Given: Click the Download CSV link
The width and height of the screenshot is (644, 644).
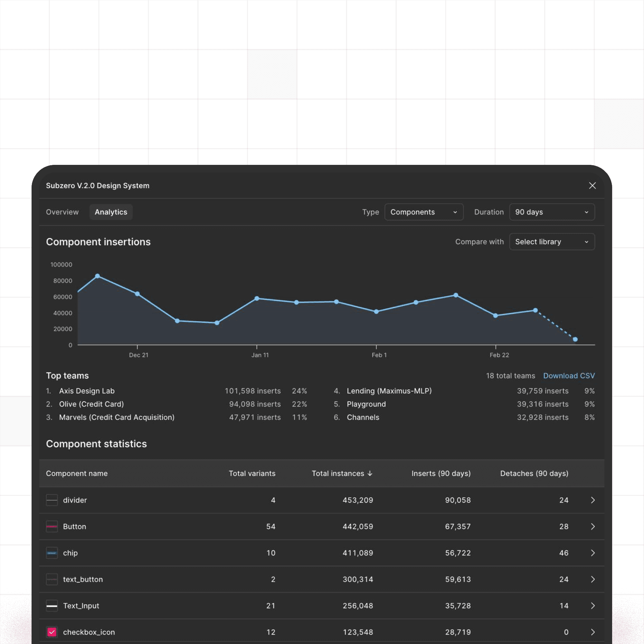Looking at the screenshot, I should [x=569, y=376].
